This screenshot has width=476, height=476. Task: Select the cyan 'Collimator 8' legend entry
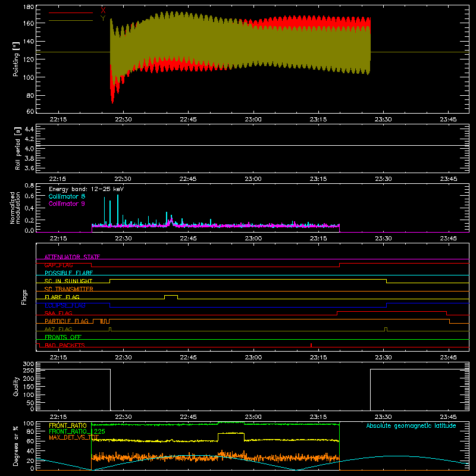click(x=67, y=196)
